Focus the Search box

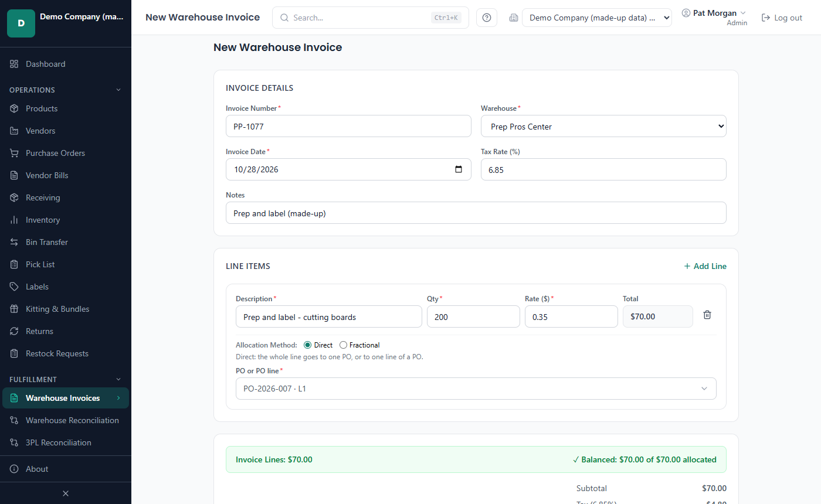click(x=371, y=18)
